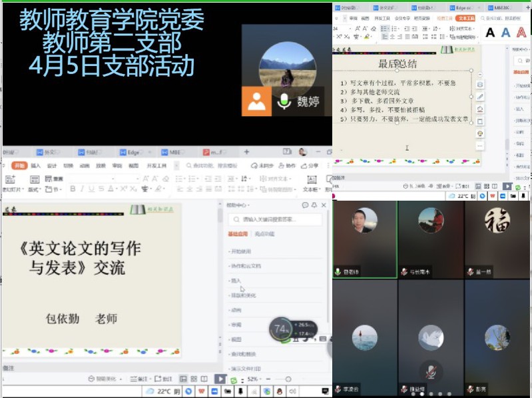Expand the 插入 help topic
532x398 pixels.
coord(236,281)
